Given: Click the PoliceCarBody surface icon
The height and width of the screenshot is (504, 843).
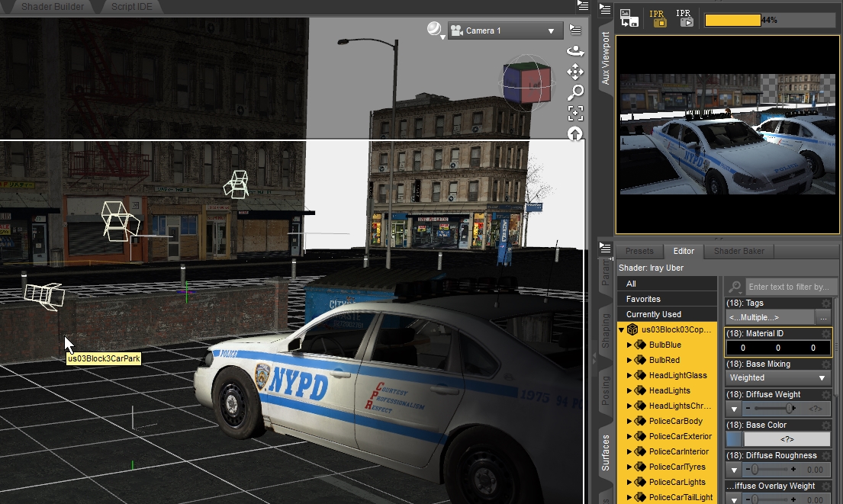Looking at the screenshot, I should [x=640, y=421].
